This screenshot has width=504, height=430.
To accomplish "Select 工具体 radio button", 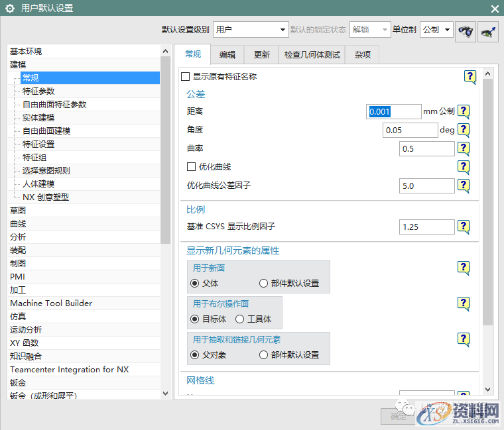I will 239,319.
